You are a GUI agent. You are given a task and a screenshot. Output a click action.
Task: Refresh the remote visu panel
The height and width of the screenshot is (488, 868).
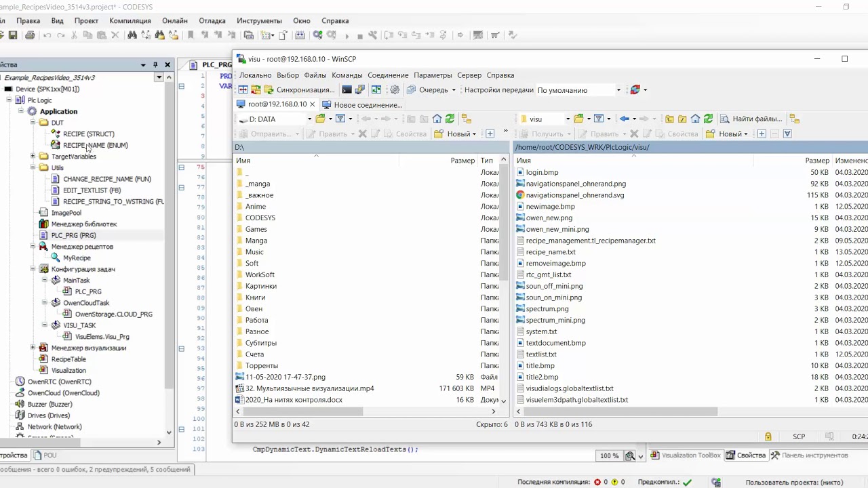708,119
